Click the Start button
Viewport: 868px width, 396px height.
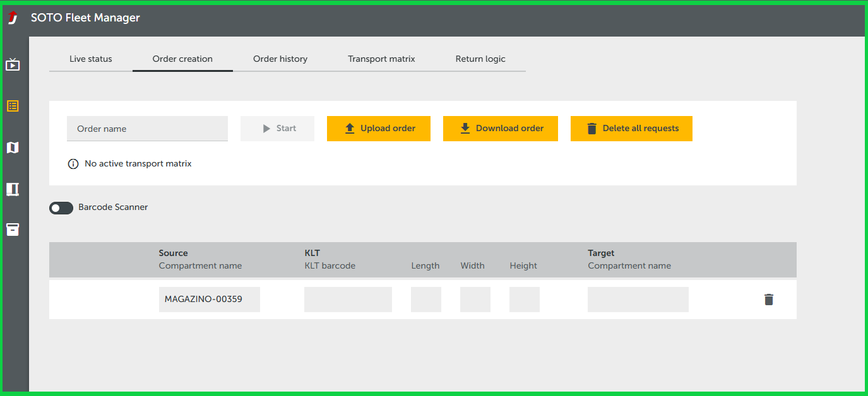277,129
